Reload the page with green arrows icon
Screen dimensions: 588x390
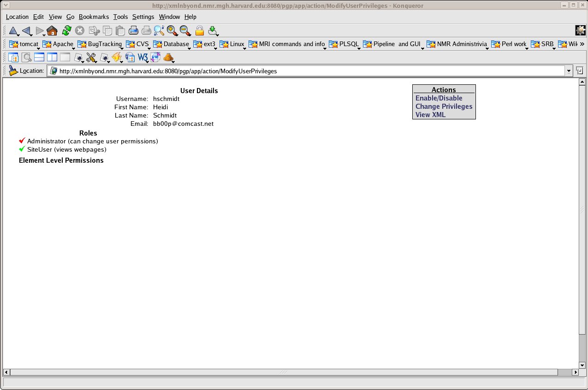coord(66,31)
